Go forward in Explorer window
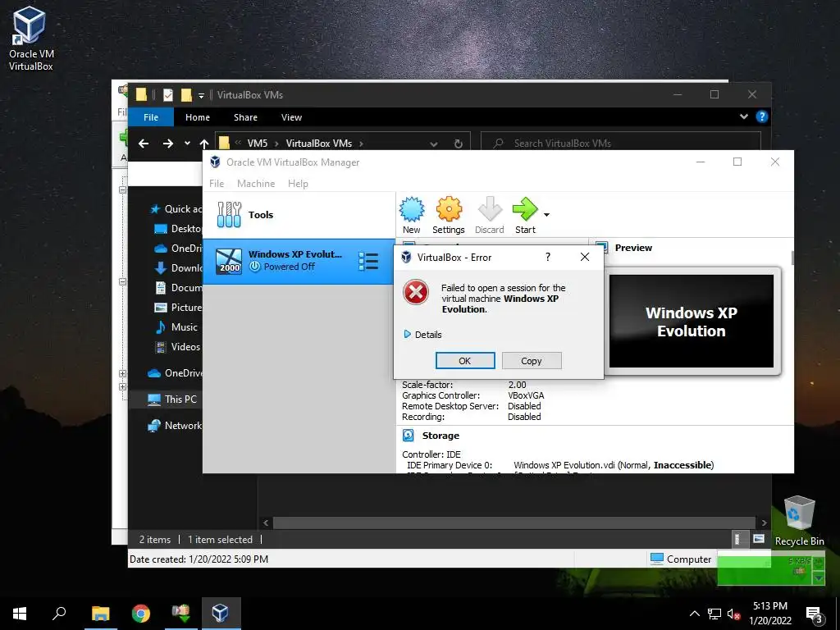 point(168,143)
